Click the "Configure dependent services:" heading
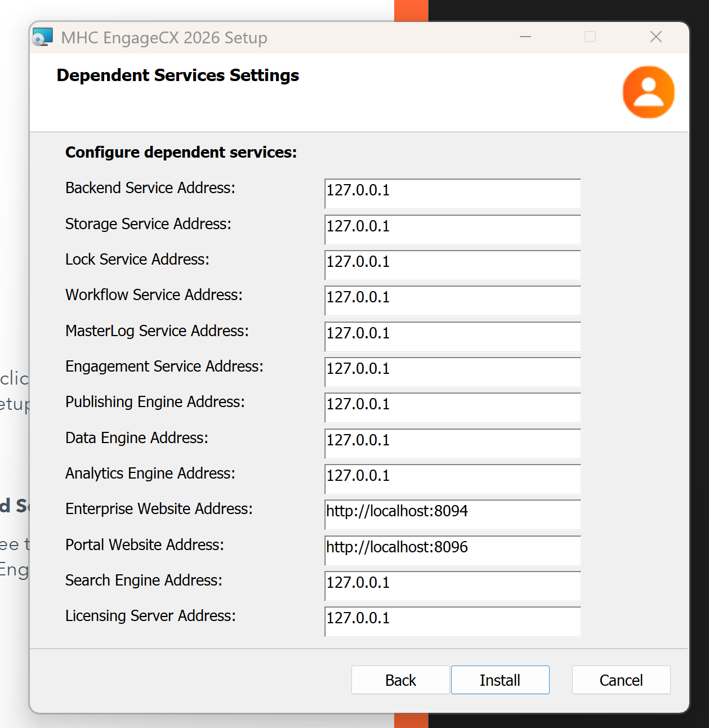Screen dimensions: 709x728 (181, 153)
